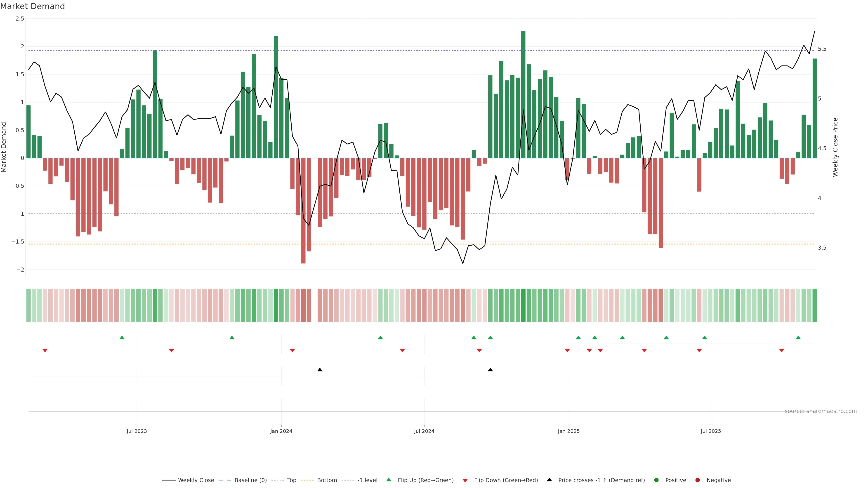The image size is (868, 488).
Task: Click the Market Demand chart title
Action: point(32,6)
